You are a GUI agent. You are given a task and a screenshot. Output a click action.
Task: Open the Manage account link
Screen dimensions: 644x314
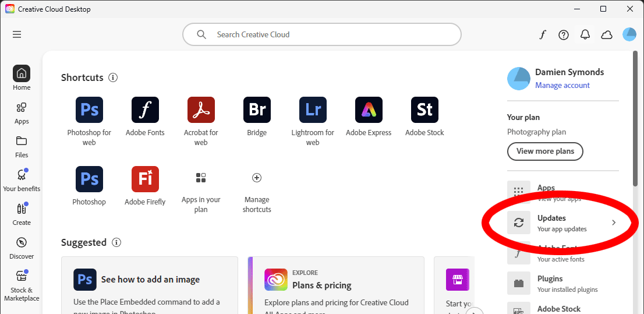coord(562,85)
